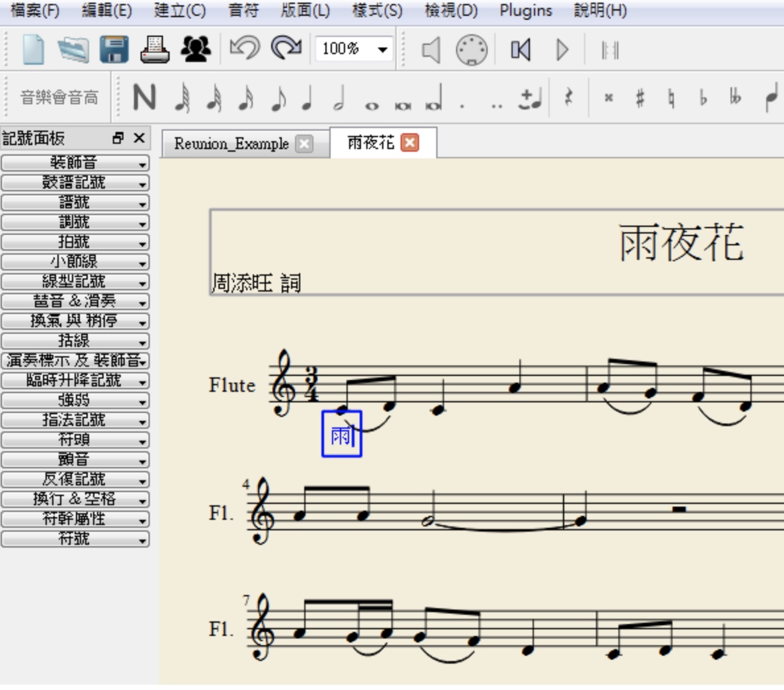This screenshot has width=784, height=690.
Task: Expand the 調號 palette
Action: pyautogui.click(x=75, y=222)
